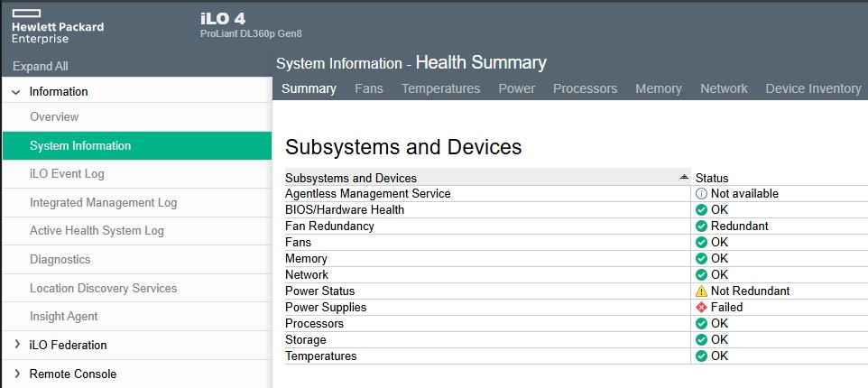Click the info icon beside Not available
Screen dimensions: 868x388
tap(701, 194)
